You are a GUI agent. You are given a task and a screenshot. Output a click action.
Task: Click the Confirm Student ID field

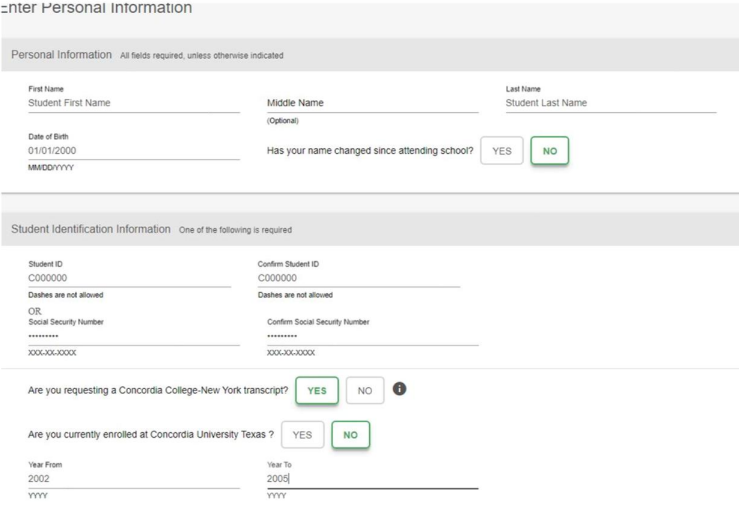pos(358,278)
